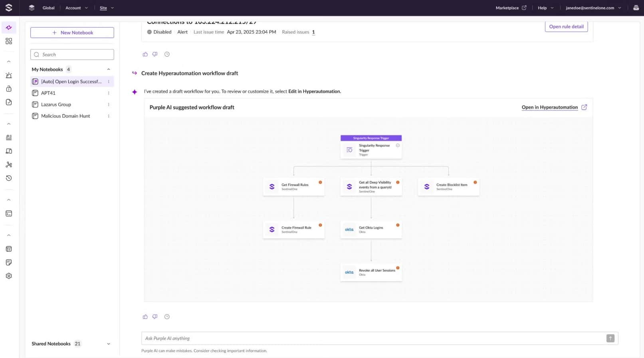644x358 pixels.
Task: Select the Lazarus Group notebook
Action: pyautogui.click(x=72, y=105)
